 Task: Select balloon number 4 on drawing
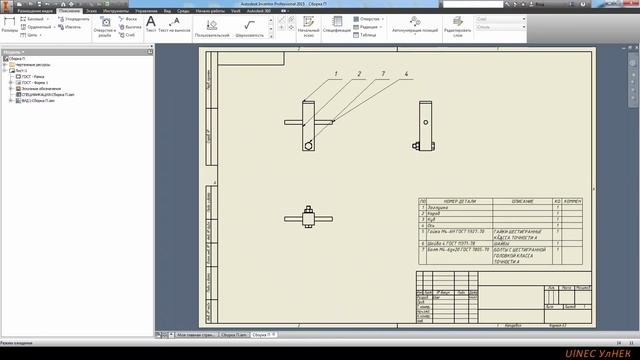pos(406,74)
